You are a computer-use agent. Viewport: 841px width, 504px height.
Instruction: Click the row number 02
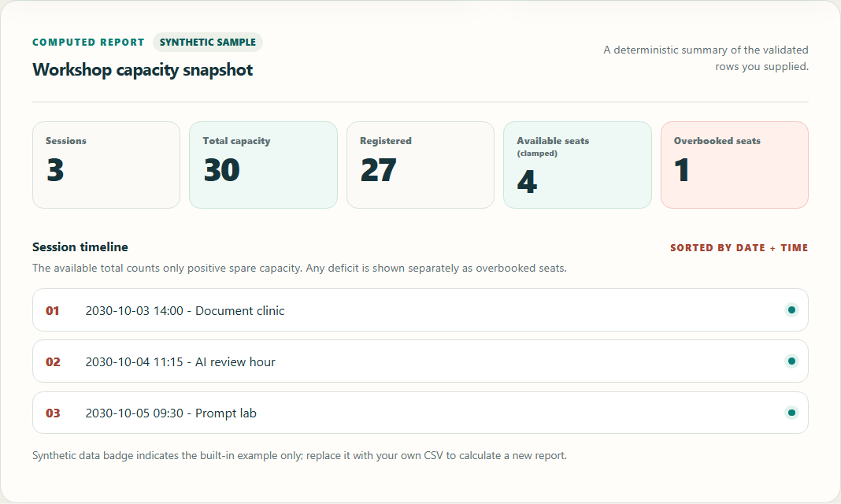point(53,362)
